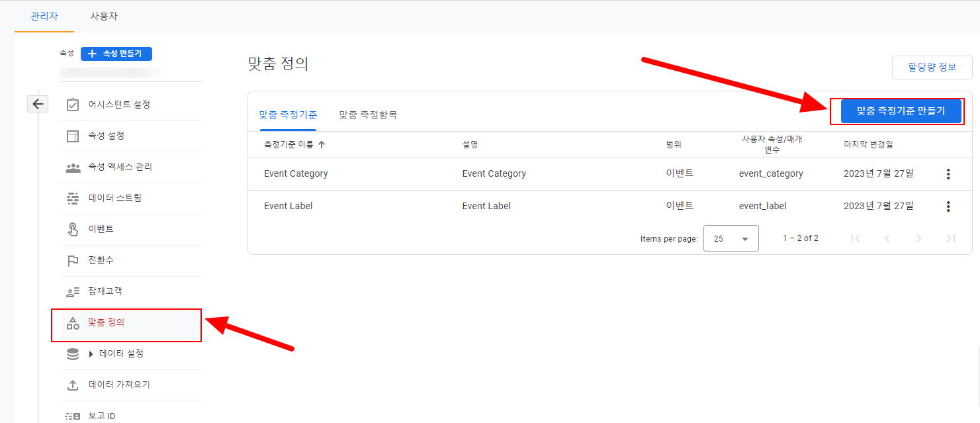Select the 전환수 flag icon
The width and height of the screenshot is (980, 423).
tap(73, 260)
